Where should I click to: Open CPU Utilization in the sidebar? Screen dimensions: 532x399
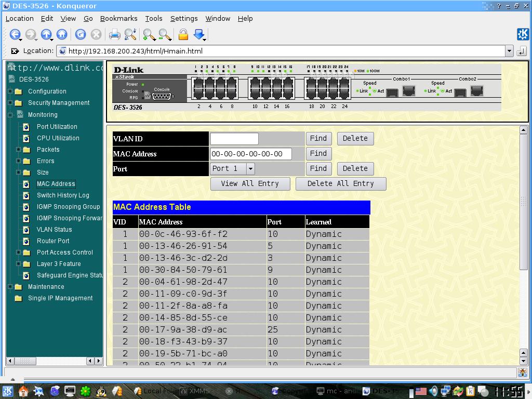pyautogui.click(x=58, y=138)
